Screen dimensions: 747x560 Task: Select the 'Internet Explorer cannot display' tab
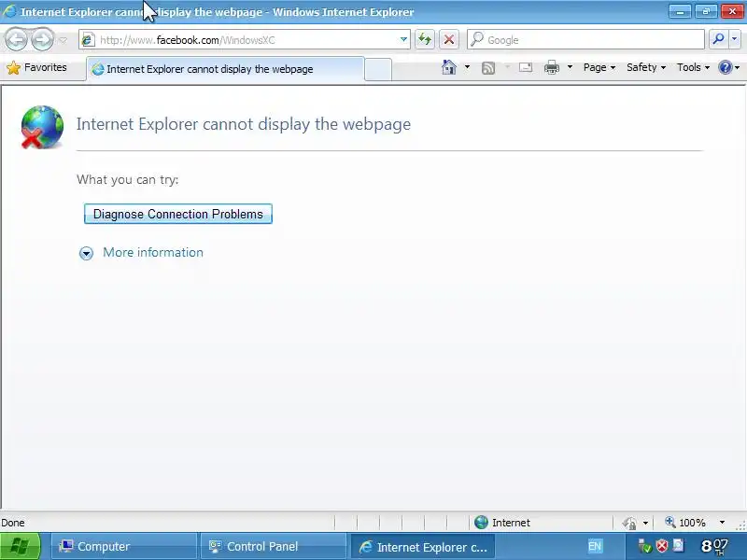(x=225, y=69)
